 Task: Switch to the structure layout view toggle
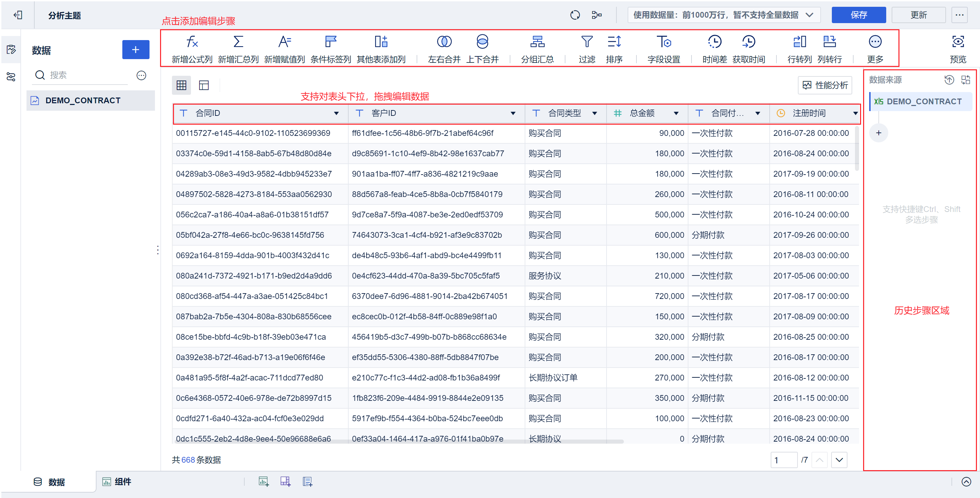click(x=204, y=85)
